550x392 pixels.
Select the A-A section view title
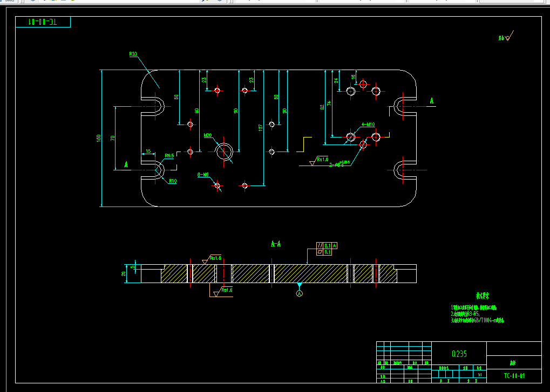click(276, 244)
